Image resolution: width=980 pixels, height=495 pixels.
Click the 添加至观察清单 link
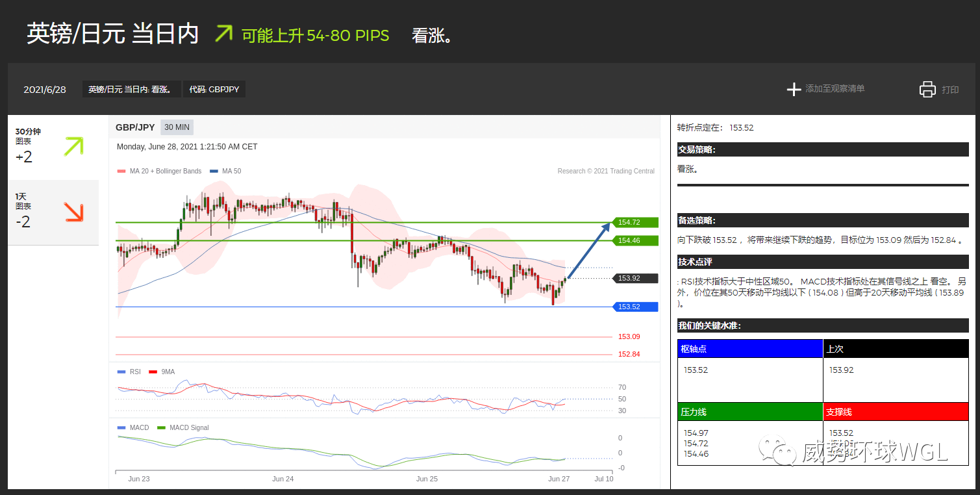click(835, 89)
